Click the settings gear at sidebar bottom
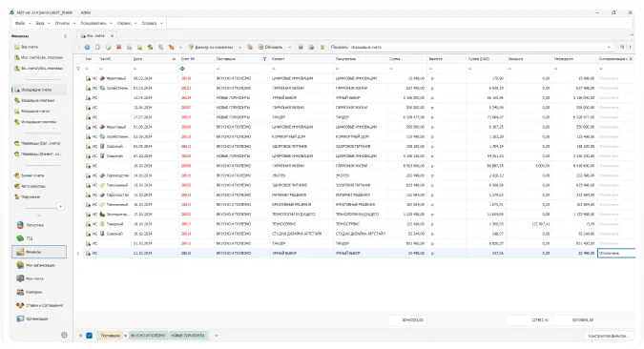644x349 pixels. click(x=64, y=335)
